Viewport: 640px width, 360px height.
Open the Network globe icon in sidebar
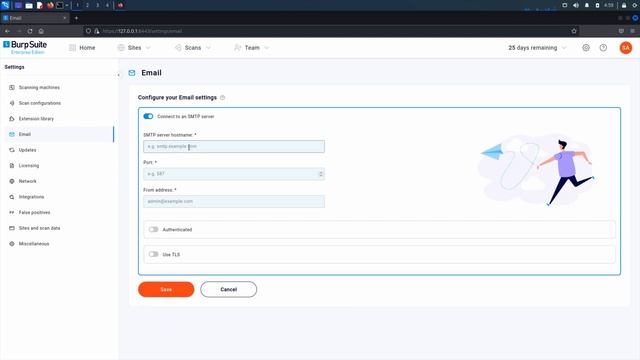tap(11, 181)
